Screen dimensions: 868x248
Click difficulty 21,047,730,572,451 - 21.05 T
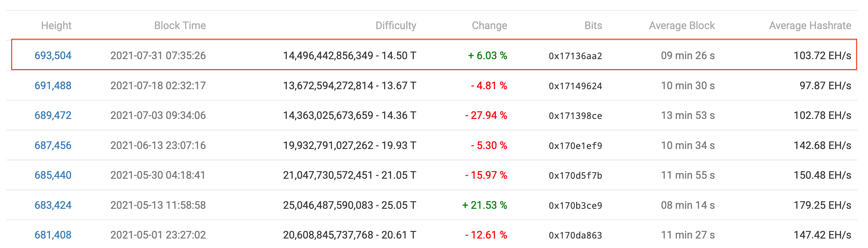coord(349,175)
